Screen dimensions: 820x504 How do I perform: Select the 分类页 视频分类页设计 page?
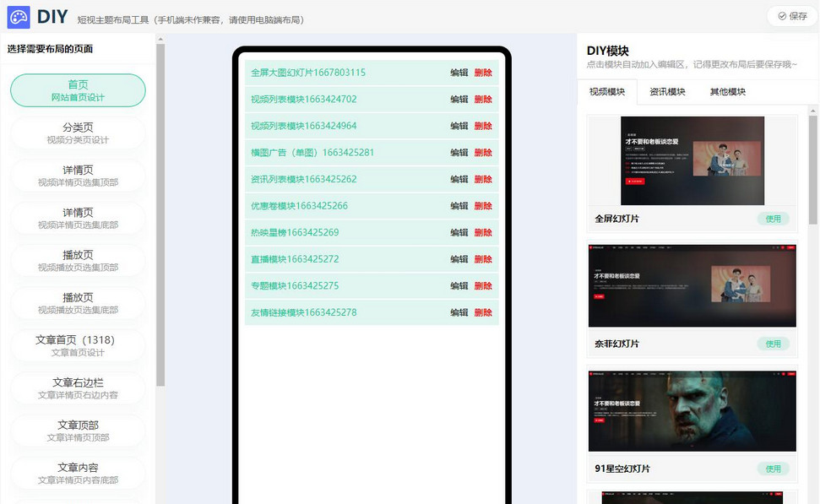pos(78,133)
